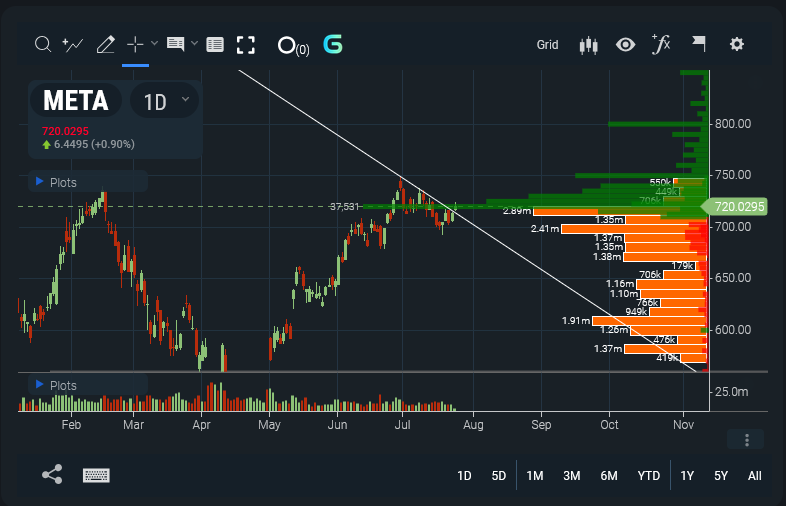Click the META ticker symbol

pos(76,101)
